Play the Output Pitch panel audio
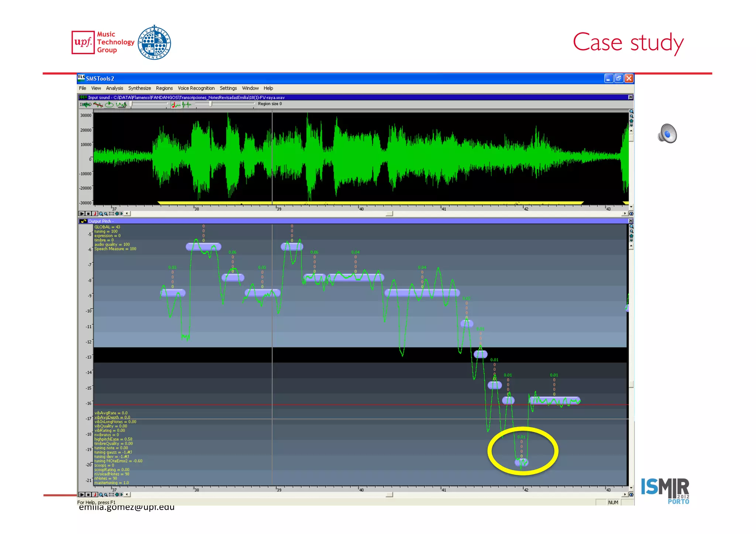756x534 pixels. coord(82,495)
